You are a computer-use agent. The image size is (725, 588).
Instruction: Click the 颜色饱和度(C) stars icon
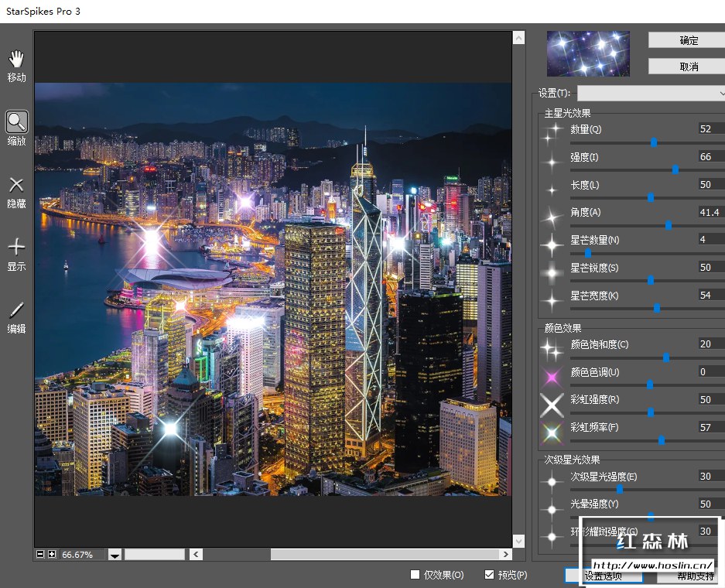552,349
